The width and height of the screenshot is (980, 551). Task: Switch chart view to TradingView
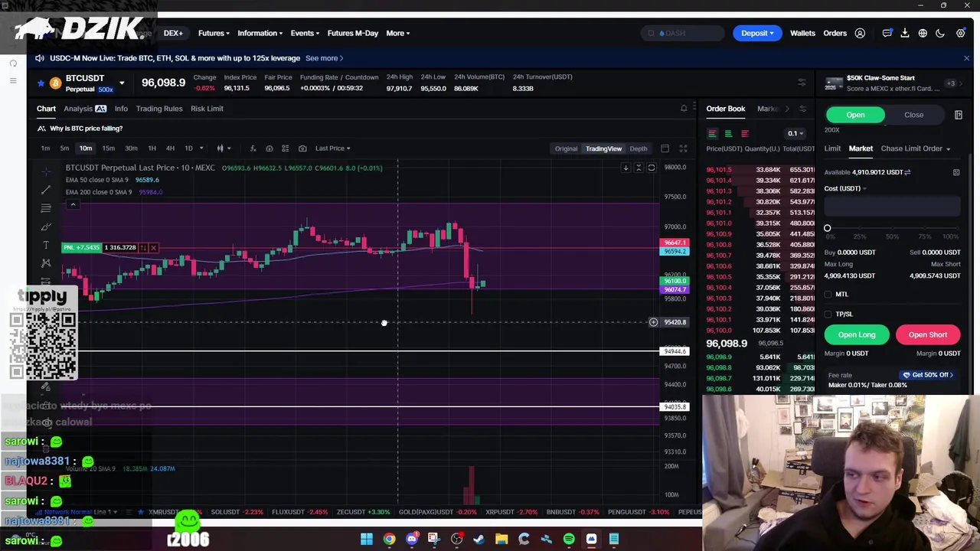coord(603,148)
